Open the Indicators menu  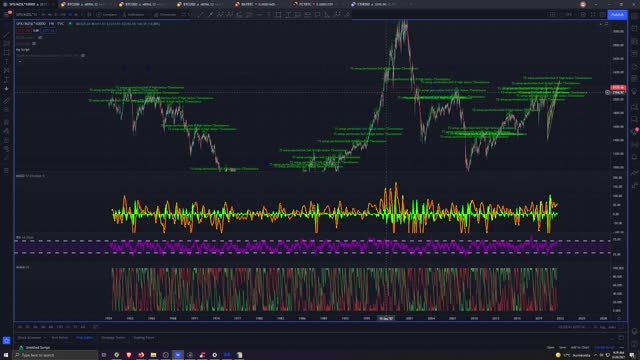(x=133, y=15)
